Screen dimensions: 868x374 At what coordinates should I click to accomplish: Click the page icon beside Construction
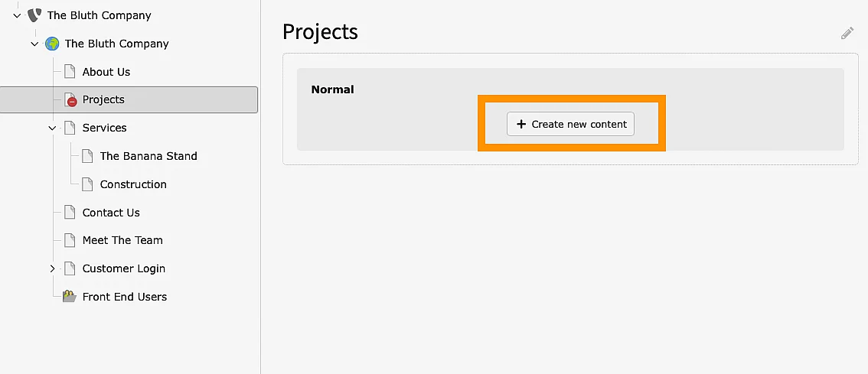87,184
